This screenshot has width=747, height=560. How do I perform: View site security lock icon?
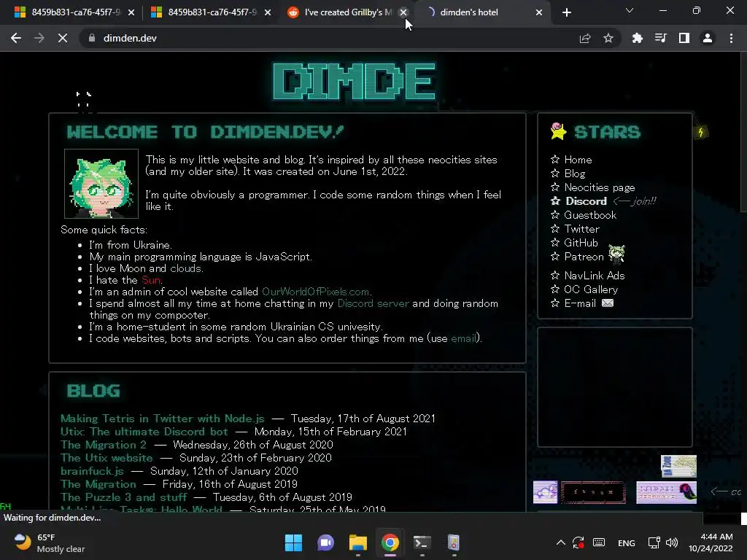[x=92, y=38]
